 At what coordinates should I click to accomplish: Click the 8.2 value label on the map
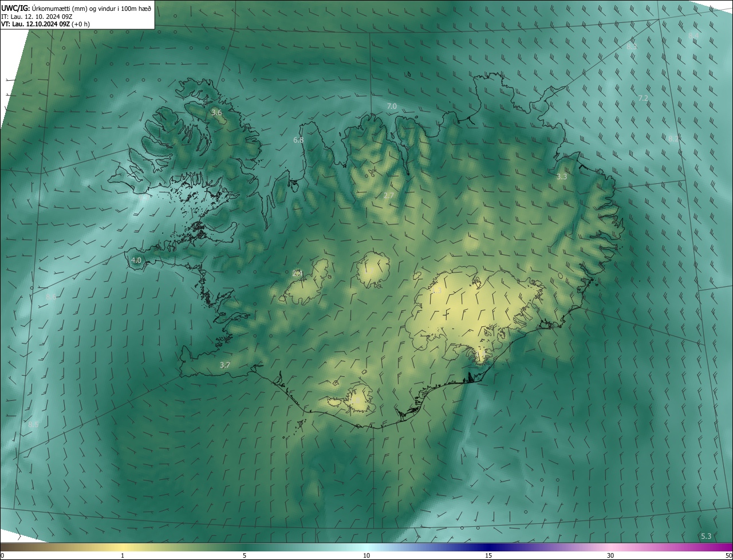tap(673, 138)
